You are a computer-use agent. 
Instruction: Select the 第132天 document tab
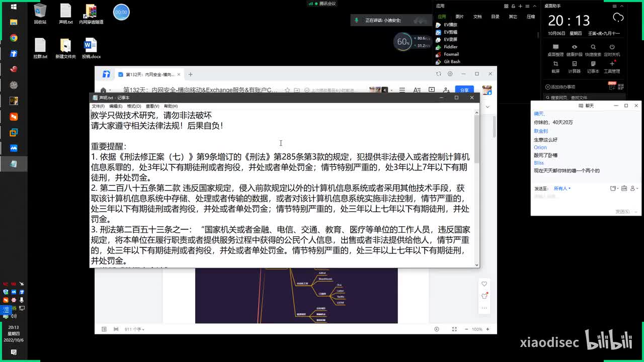coord(149,74)
